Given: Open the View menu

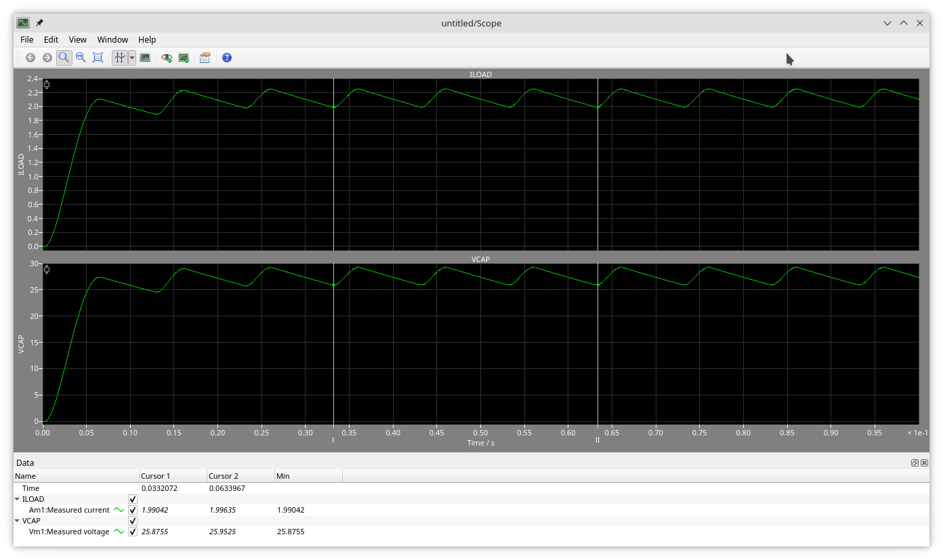Looking at the screenshot, I should pyautogui.click(x=78, y=39).
